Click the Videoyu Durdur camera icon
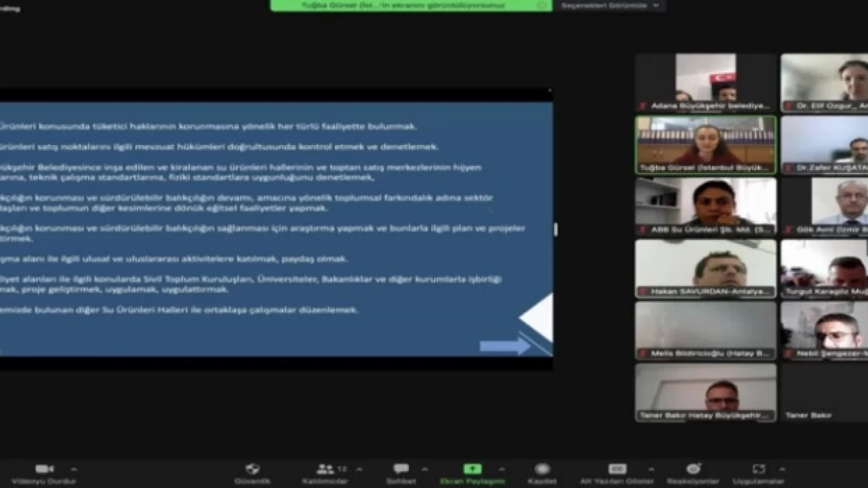This screenshot has height=488, width=868. point(44,469)
